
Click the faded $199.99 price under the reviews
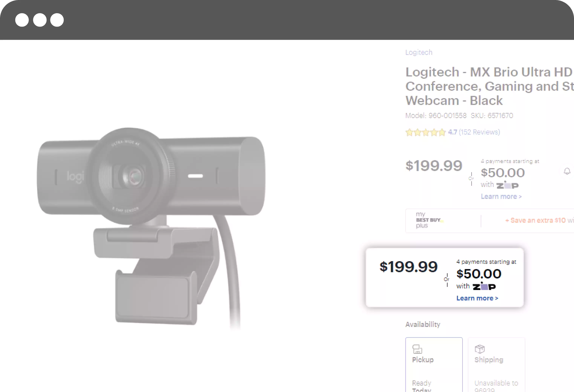click(x=434, y=166)
